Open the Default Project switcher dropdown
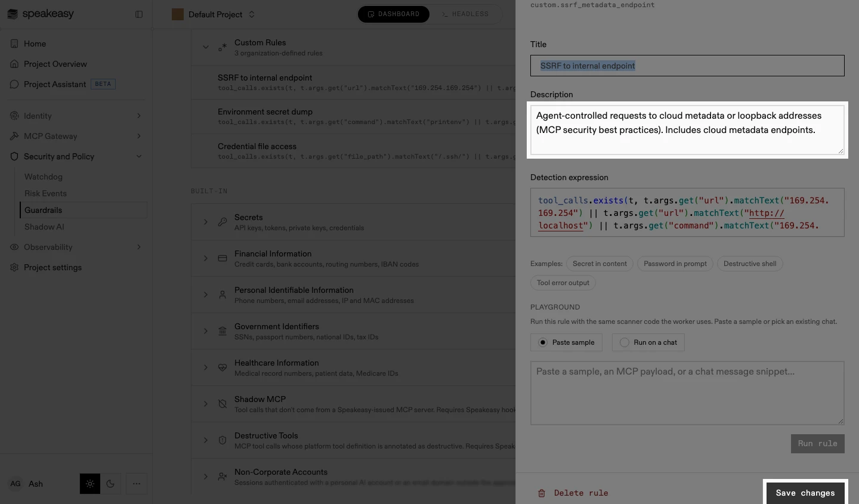The height and width of the screenshot is (504, 859). (214, 14)
